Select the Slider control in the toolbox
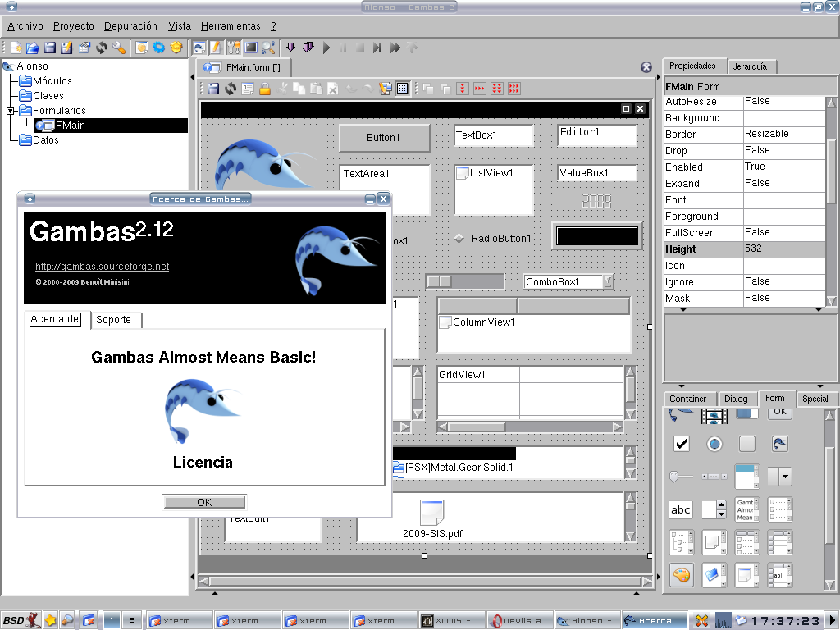Viewport: 840px width, 630px height. click(x=682, y=477)
